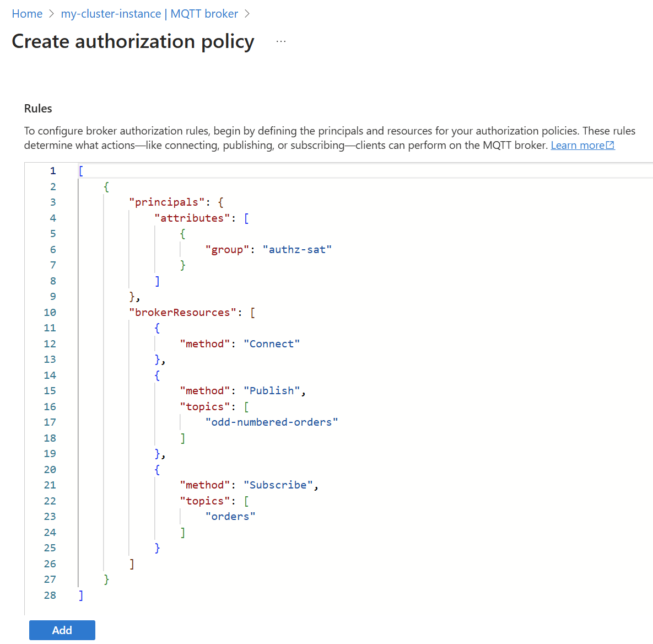This screenshot has width=653, height=644.
Task: Click the "Subscribe" method value on line 21
Action: pos(278,485)
